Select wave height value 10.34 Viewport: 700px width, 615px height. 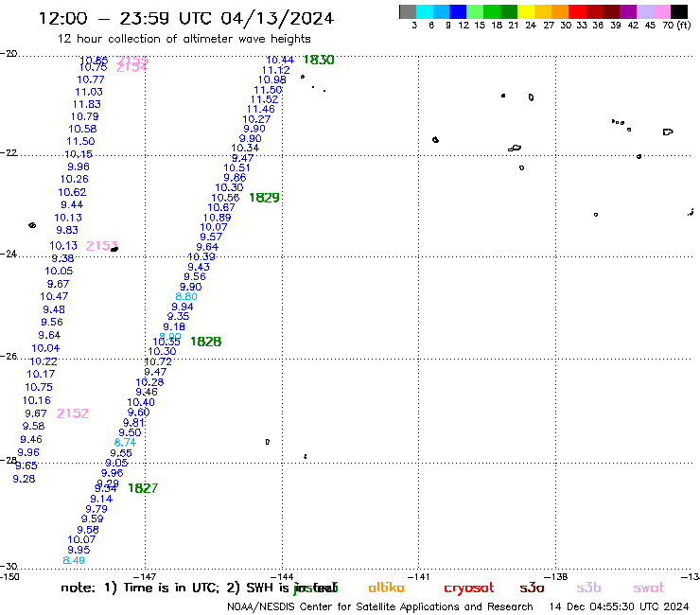tap(245, 148)
